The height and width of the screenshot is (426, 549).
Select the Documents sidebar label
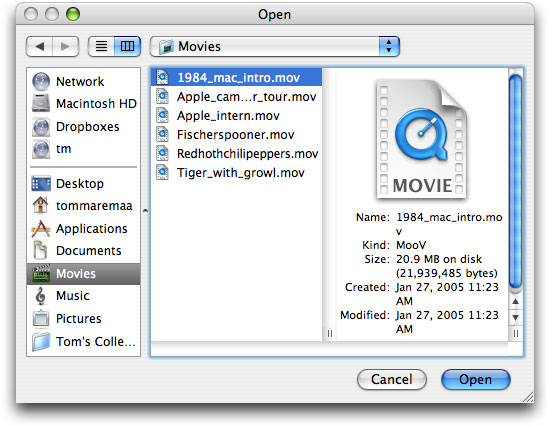(x=89, y=251)
